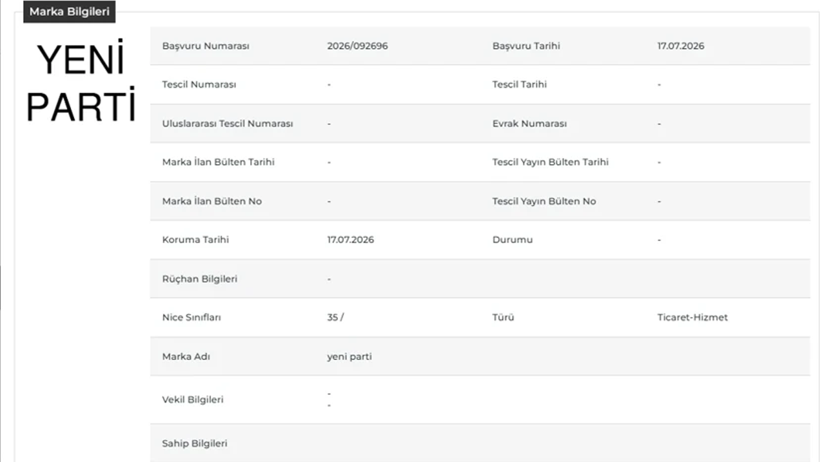Click the Uluslararası Tescil Numarası label
Viewport: 820px width, 462px height.
point(227,123)
